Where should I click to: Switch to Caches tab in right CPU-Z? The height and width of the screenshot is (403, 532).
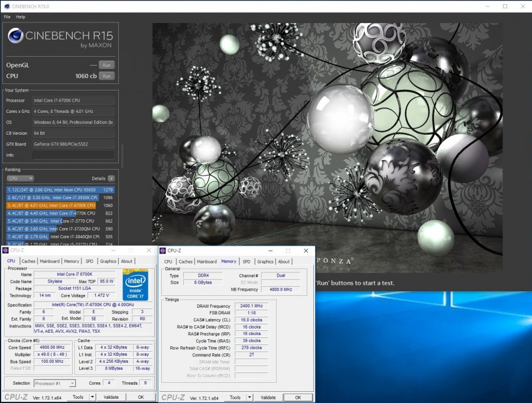pos(186,262)
